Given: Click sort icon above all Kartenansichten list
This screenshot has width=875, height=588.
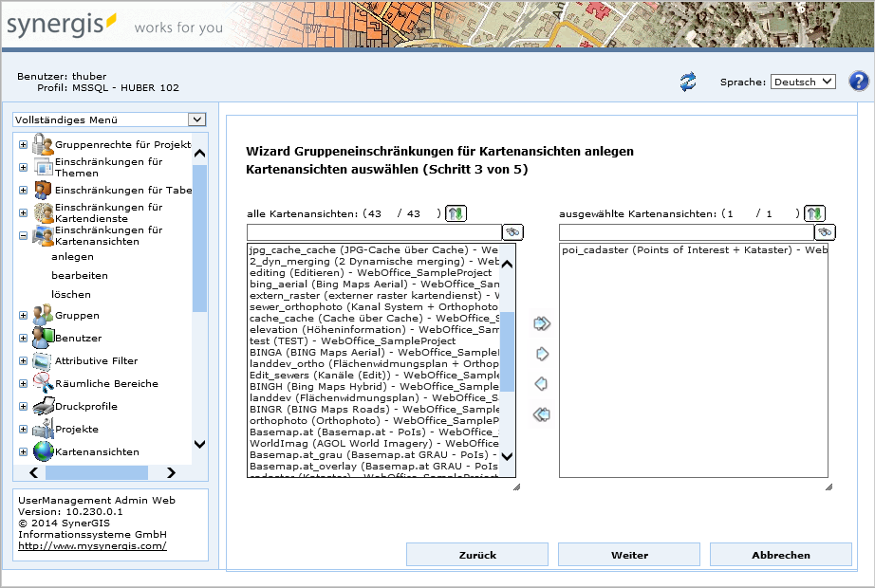Looking at the screenshot, I should pos(456,213).
